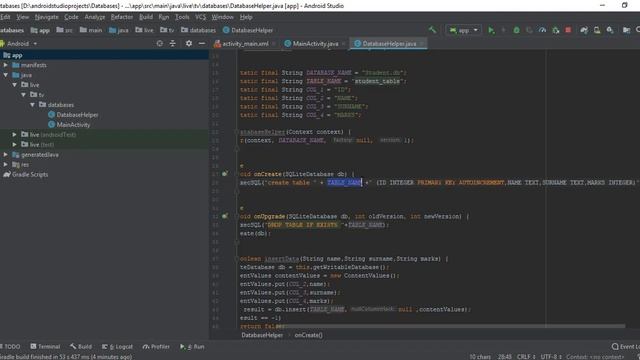Open the Logcat tool window
The width and height of the screenshot is (640, 360).
point(118,347)
